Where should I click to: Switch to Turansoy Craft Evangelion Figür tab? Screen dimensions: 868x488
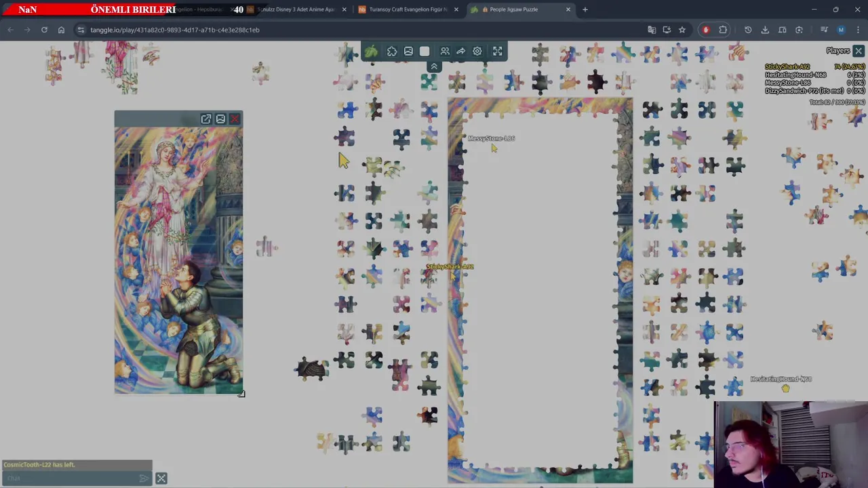pyautogui.click(x=408, y=9)
